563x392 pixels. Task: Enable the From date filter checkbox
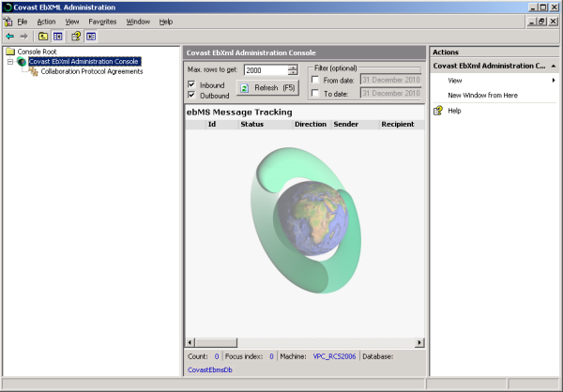(x=315, y=80)
